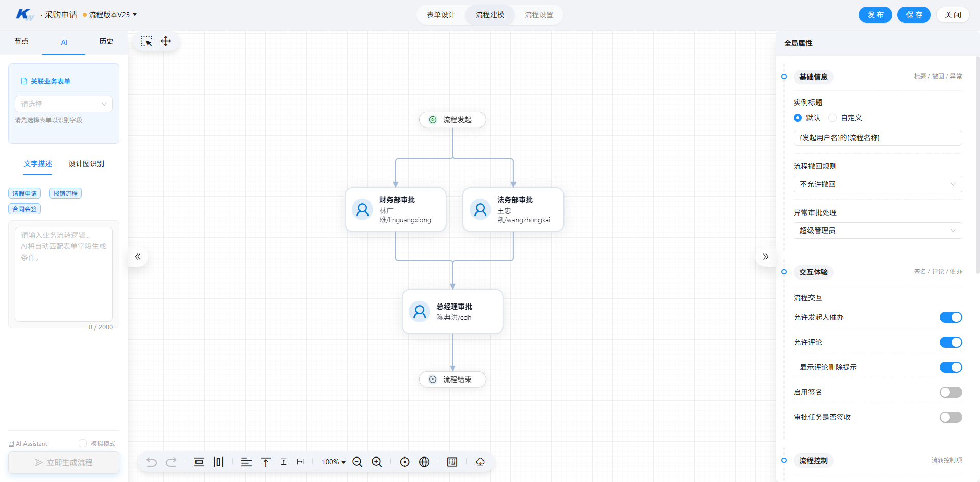This screenshot has height=482, width=980.
Task: Check the 模拟模式 checkbox
Action: coord(83,443)
